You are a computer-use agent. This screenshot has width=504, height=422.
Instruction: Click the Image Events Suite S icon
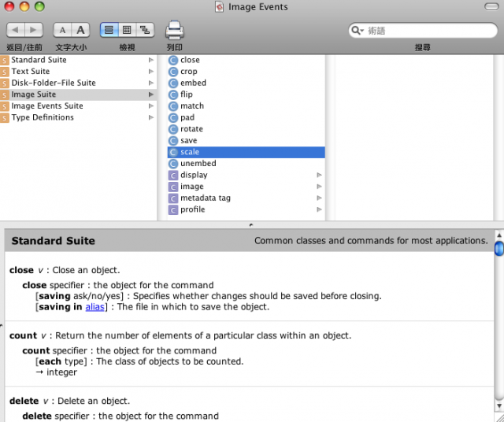click(5, 106)
